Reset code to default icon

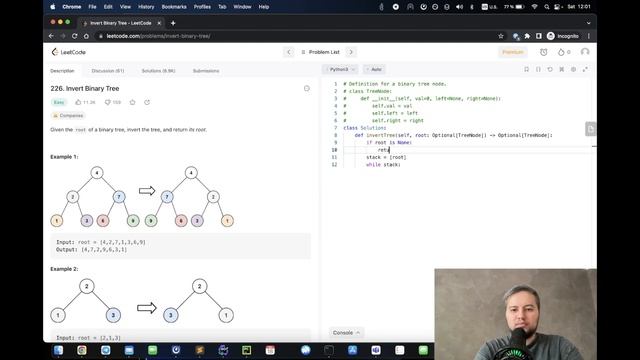(550, 69)
